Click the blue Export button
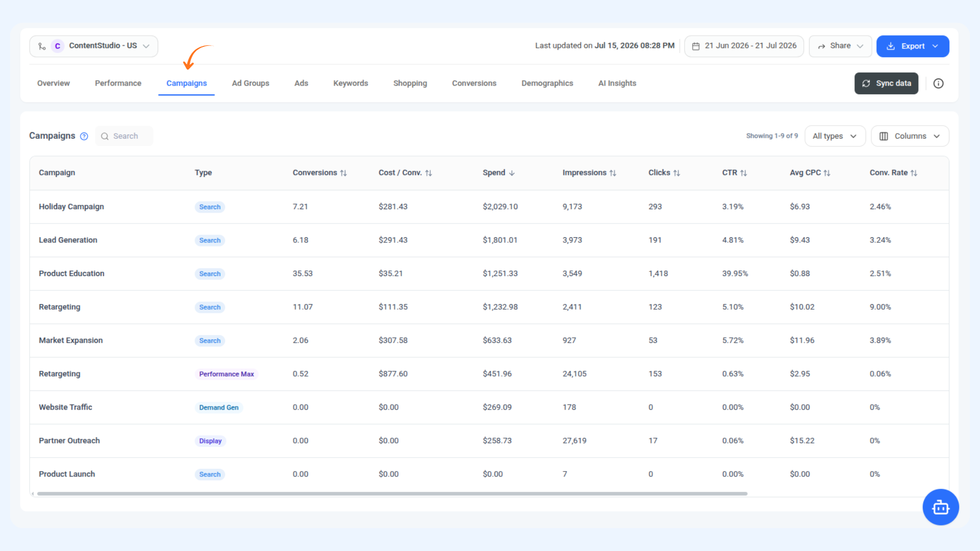 [x=912, y=46]
